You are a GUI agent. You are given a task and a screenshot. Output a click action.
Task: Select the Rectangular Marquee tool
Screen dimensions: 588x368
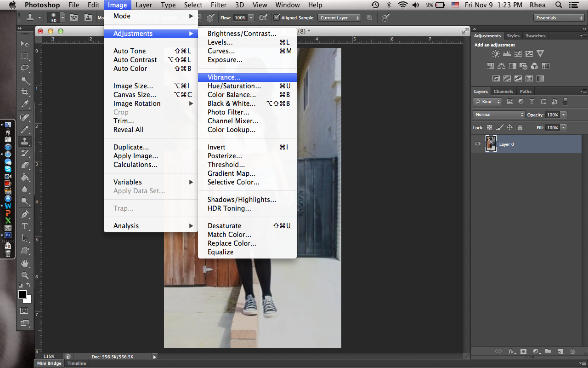[25, 56]
